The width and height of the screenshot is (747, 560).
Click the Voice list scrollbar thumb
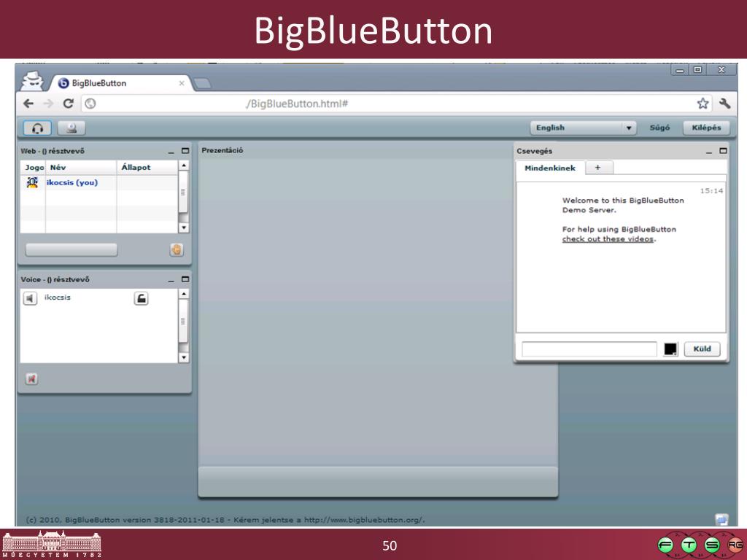coord(183,321)
